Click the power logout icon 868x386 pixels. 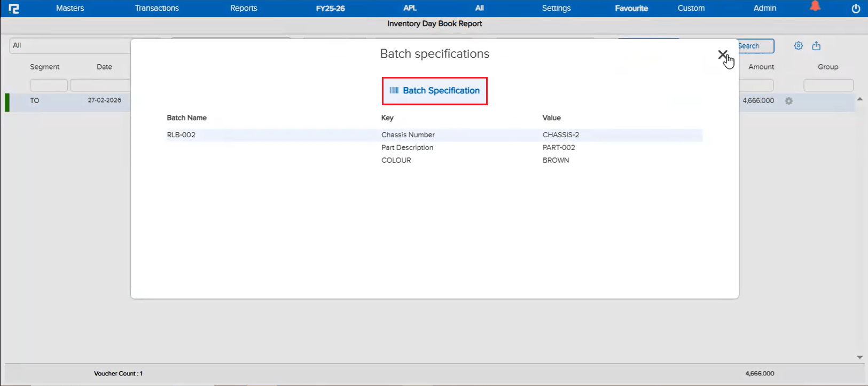point(856,9)
